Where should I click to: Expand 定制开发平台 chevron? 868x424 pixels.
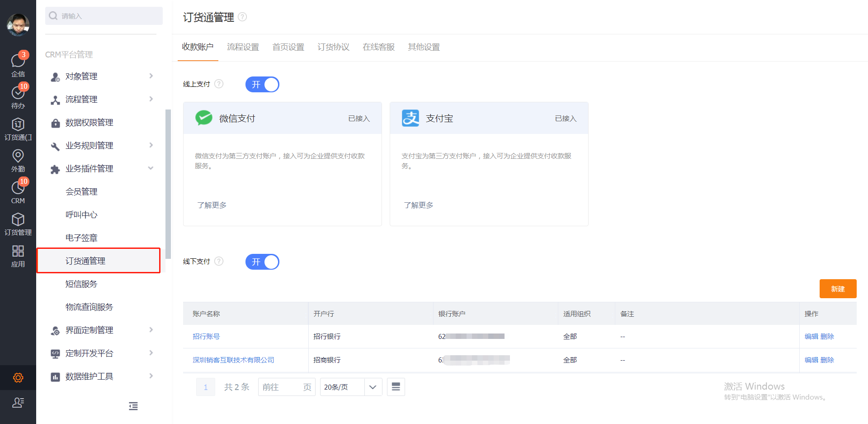[151, 353]
